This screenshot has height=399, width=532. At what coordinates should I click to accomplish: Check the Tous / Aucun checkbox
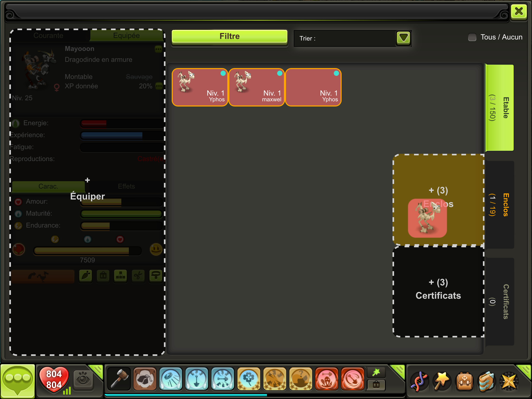472,37
